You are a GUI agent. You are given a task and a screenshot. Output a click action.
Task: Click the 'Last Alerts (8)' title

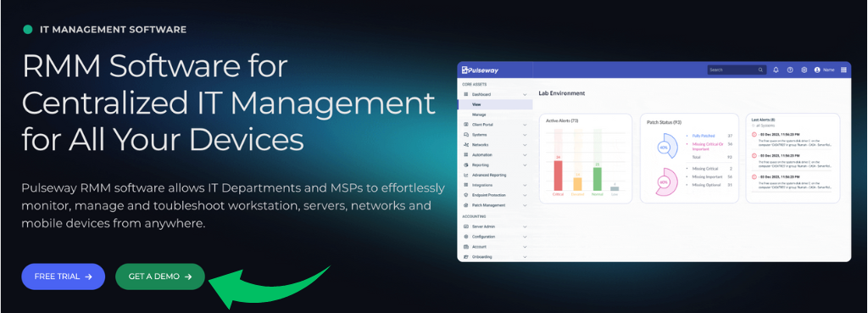(763, 119)
